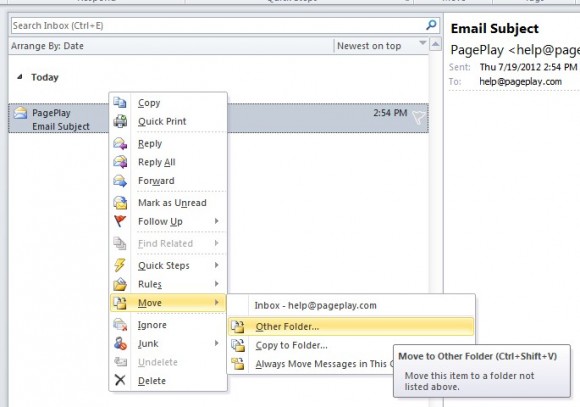Click the Forward arrow envelope icon

tap(120, 180)
